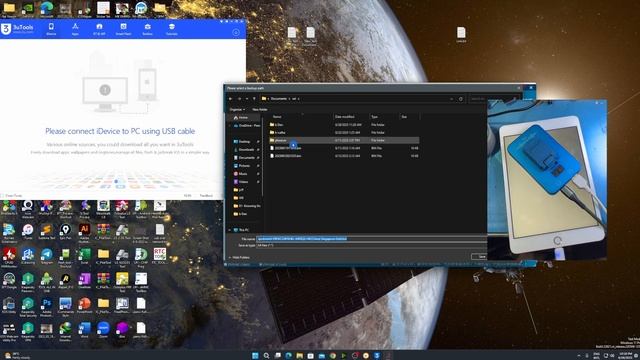Image resolution: width=640 pixels, height=360 pixels.
Task: Open the RTC Tool desktop icon
Action: 160,256
